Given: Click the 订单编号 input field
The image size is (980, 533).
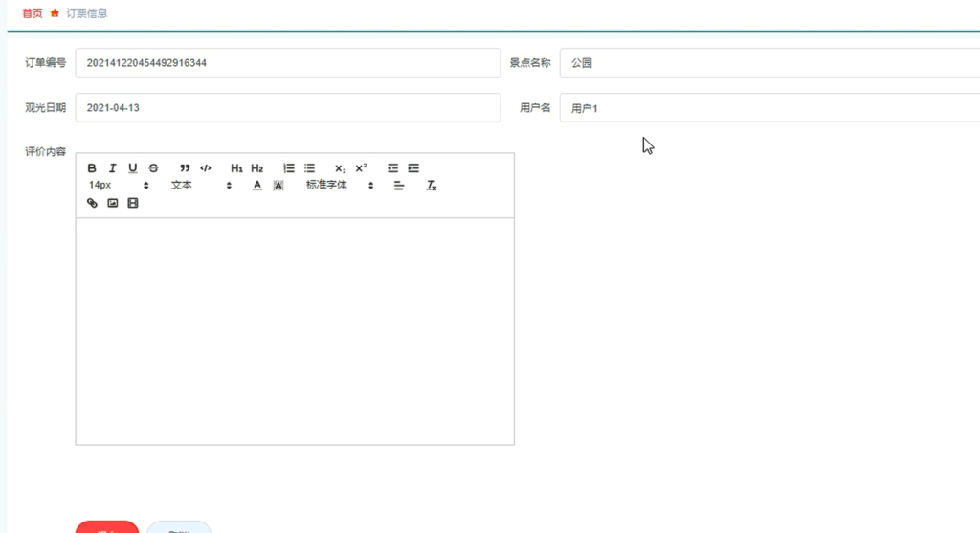Looking at the screenshot, I should pos(288,63).
